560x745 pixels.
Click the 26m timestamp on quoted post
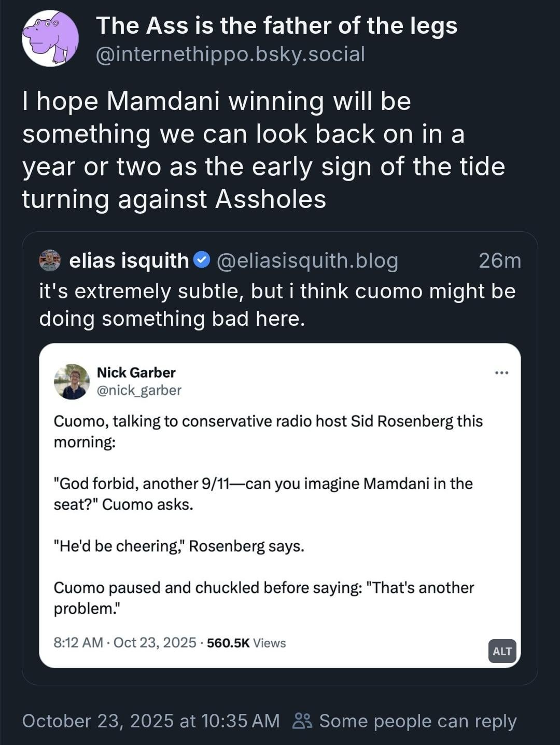click(499, 260)
